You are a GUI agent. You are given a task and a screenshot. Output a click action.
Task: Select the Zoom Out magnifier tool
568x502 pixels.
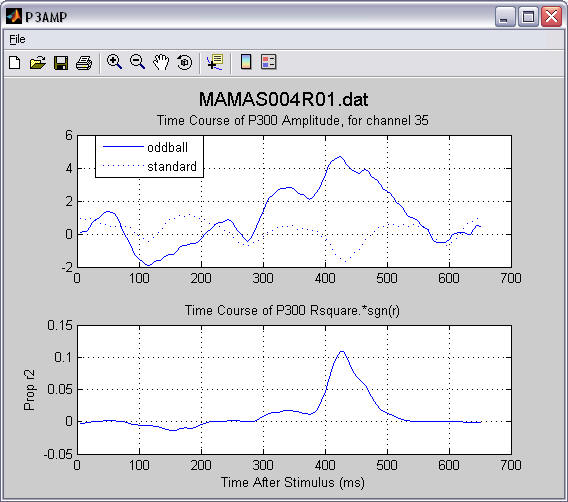(x=138, y=62)
